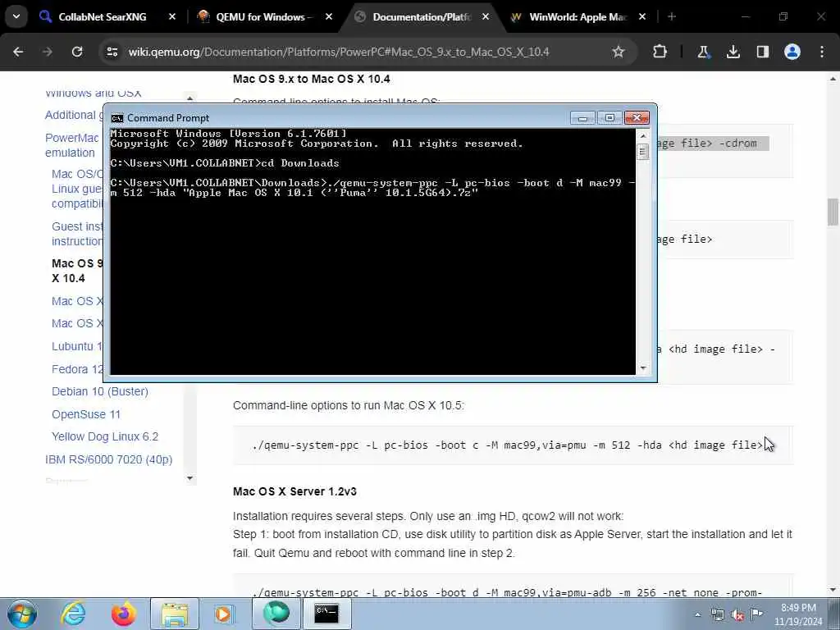
Task: Click Command Prompt title bar text
Action: point(168,118)
